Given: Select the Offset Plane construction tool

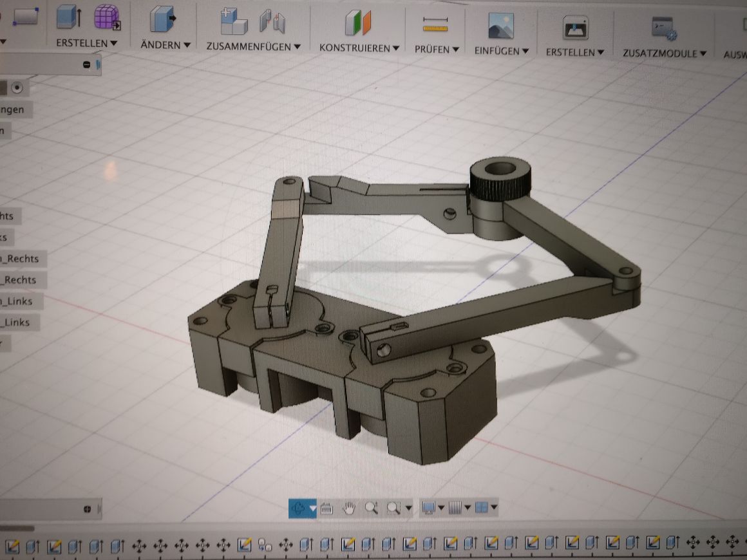Looking at the screenshot, I should (358, 23).
